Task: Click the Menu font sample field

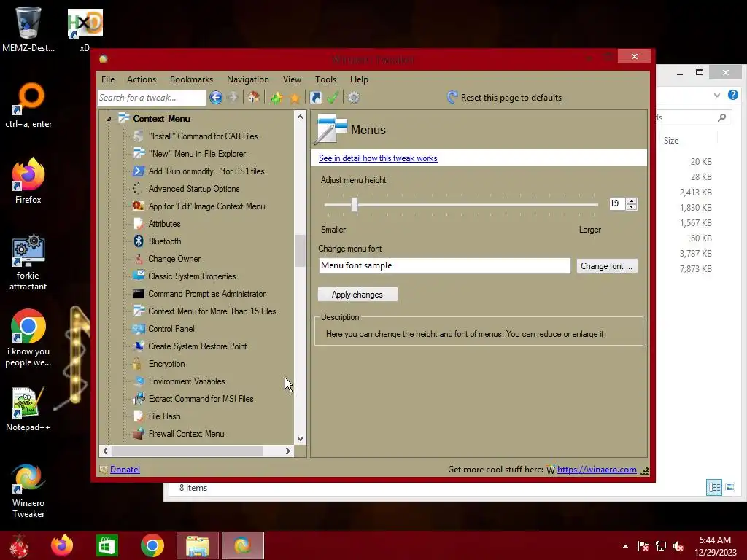Action: tap(444, 265)
